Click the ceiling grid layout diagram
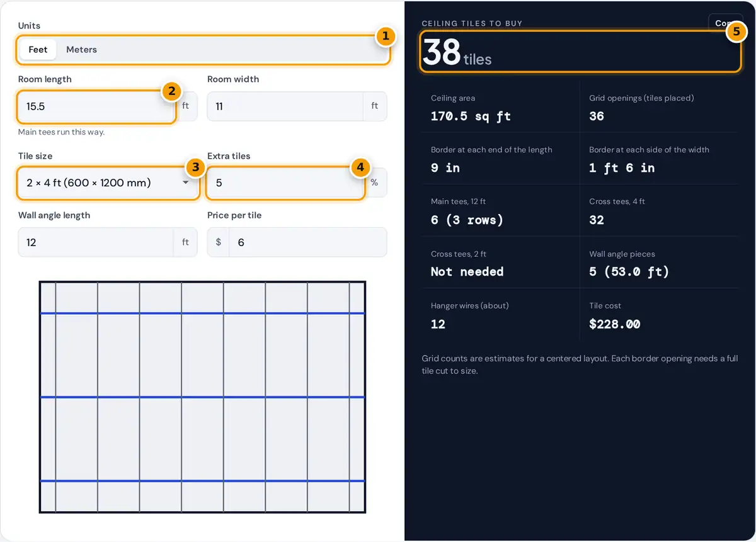Image resolution: width=756 pixels, height=542 pixels. 202,397
